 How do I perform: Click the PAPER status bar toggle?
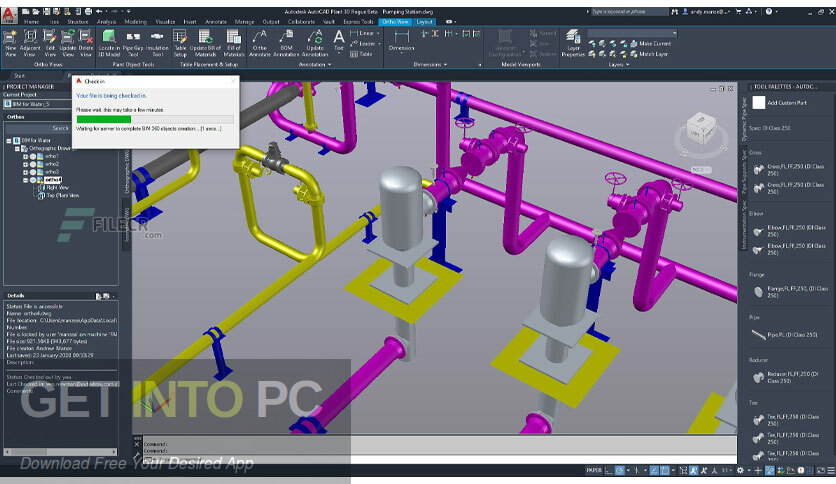pyautogui.click(x=593, y=470)
